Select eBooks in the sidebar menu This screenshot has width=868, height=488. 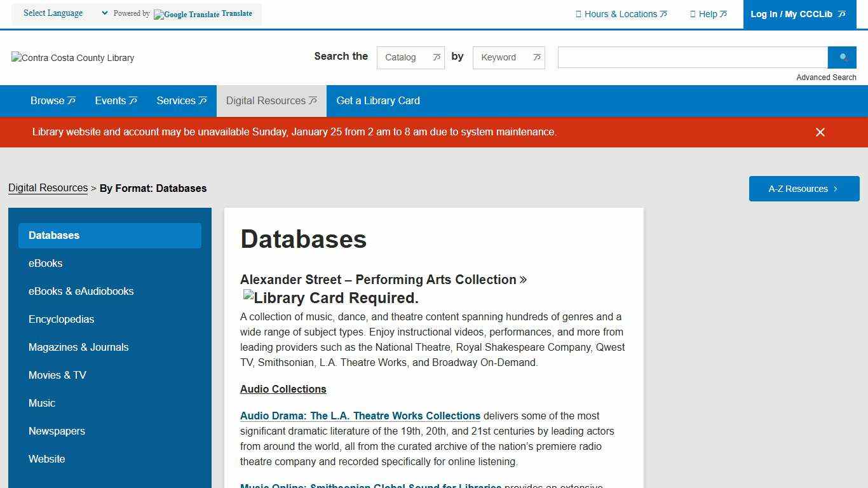coord(45,263)
